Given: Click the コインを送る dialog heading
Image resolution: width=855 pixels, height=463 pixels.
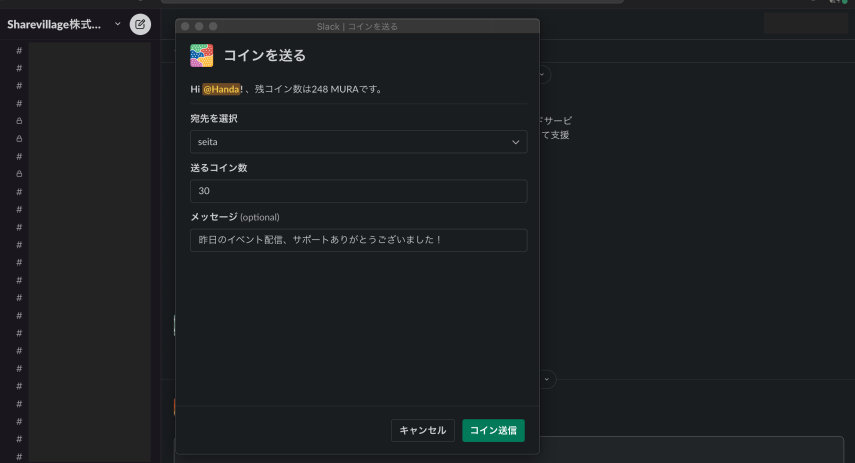Looking at the screenshot, I should click(x=264, y=56).
